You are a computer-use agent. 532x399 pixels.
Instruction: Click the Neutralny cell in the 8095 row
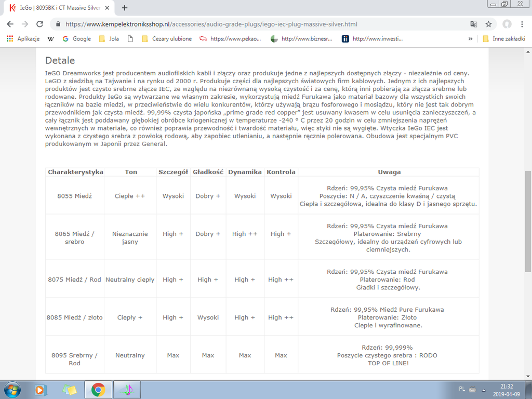click(x=130, y=355)
